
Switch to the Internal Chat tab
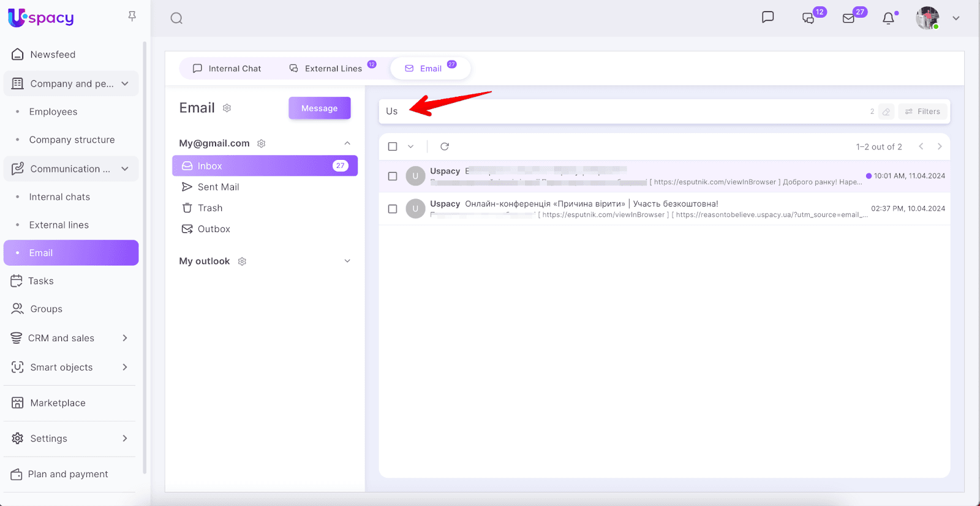(x=227, y=69)
